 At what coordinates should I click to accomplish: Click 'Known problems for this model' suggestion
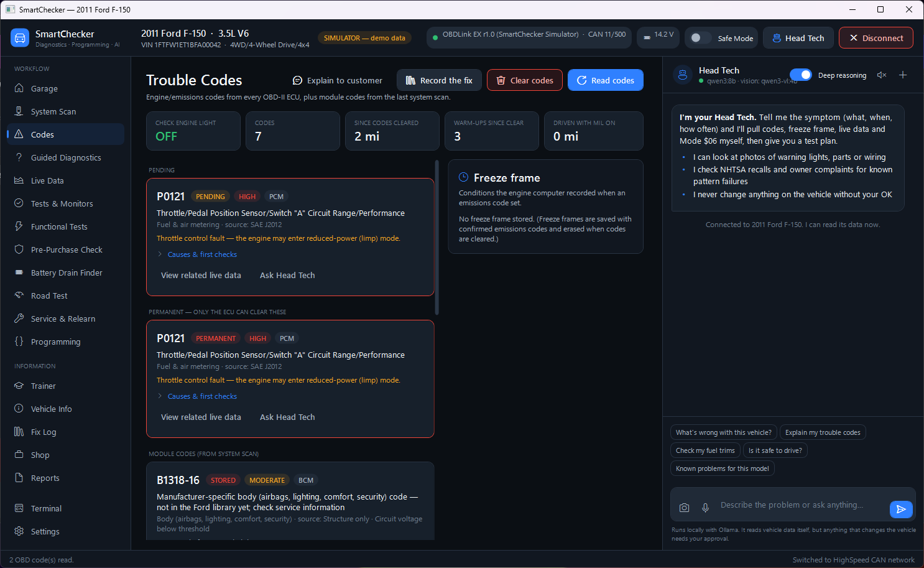pyautogui.click(x=722, y=468)
